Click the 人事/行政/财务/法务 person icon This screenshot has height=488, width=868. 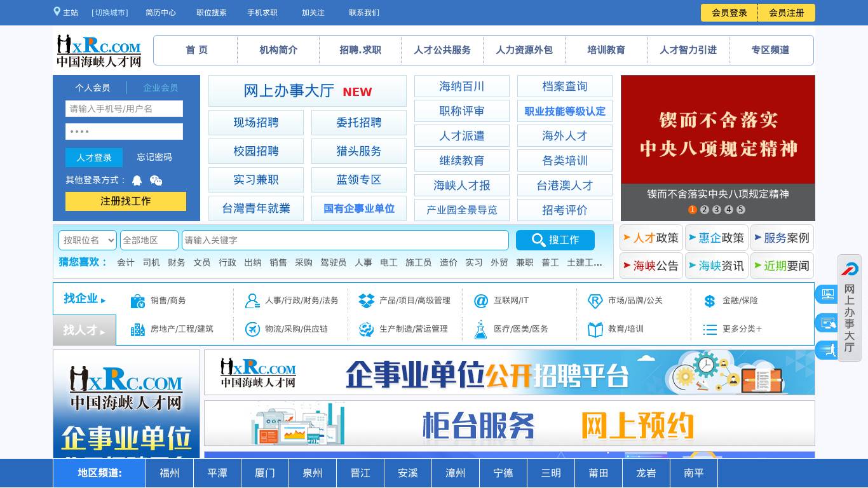[252, 301]
